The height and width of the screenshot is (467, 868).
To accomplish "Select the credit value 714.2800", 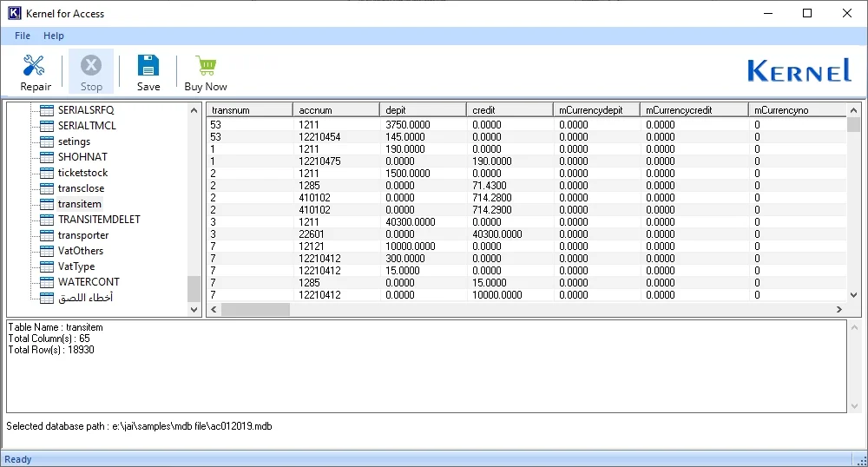I will pyautogui.click(x=491, y=198).
